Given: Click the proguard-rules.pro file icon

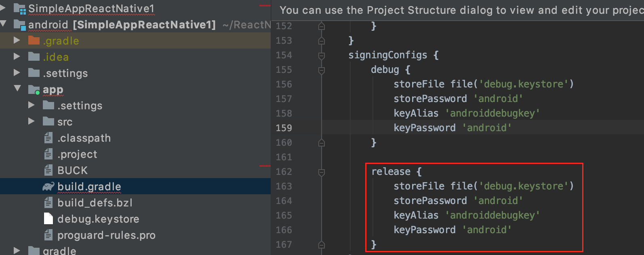Looking at the screenshot, I should click(x=48, y=235).
